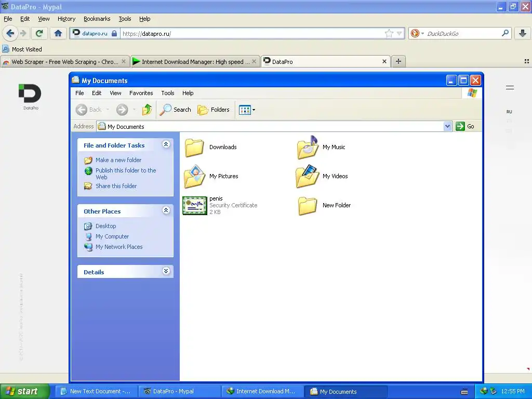Open Explorer Favorites menu
This screenshot has width=532, height=399.
[x=141, y=93]
